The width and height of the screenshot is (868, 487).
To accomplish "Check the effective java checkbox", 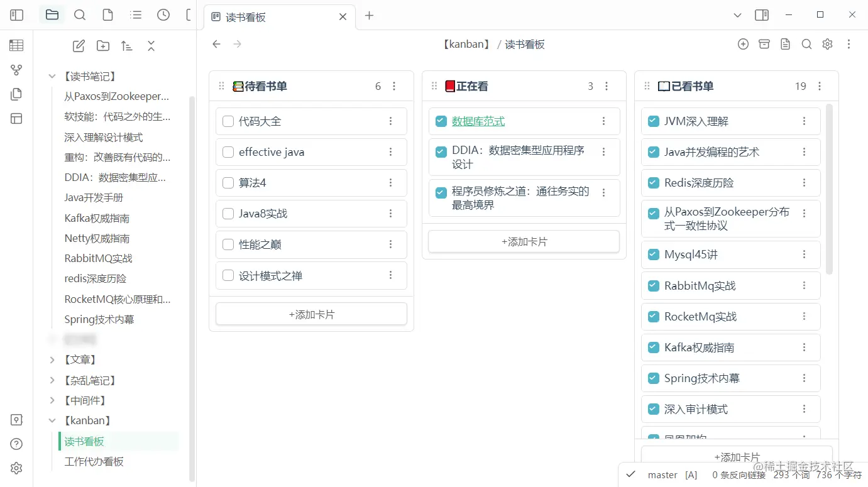I will tap(228, 152).
